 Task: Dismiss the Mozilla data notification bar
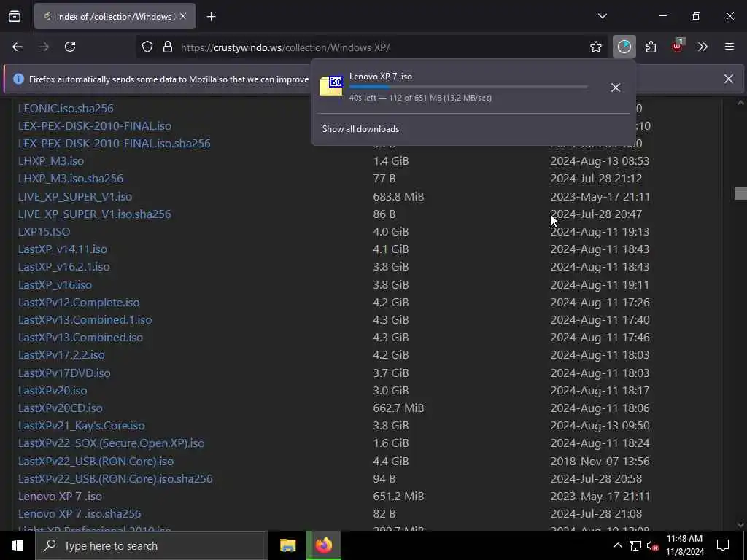[x=729, y=79]
